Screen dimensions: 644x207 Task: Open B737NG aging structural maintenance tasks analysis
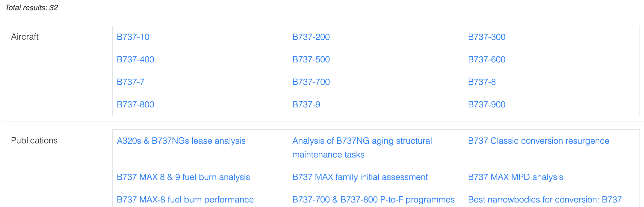click(x=362, y=141)
